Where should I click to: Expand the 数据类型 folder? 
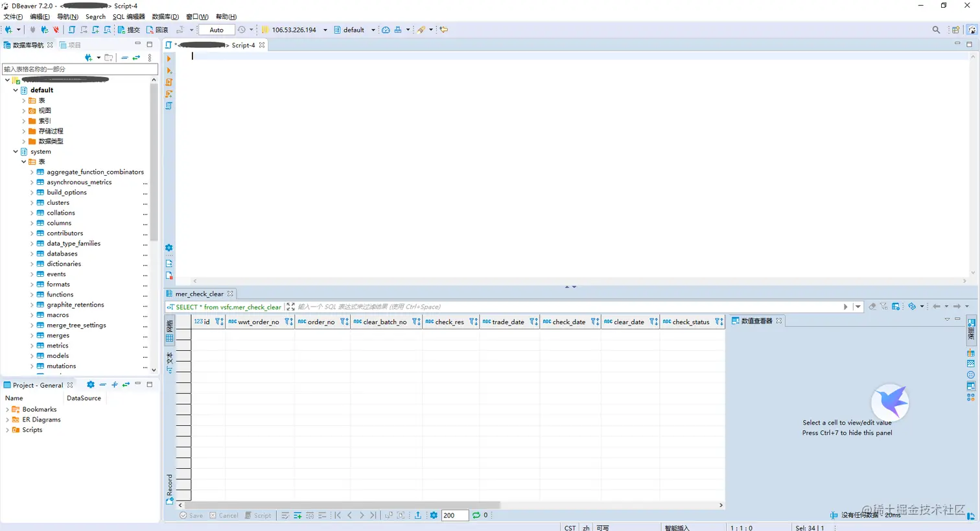[24, 141]
